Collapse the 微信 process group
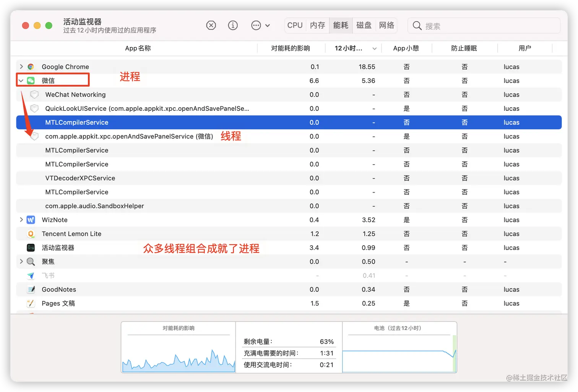This screenshot has height=392, width=578. pos(21,80)
